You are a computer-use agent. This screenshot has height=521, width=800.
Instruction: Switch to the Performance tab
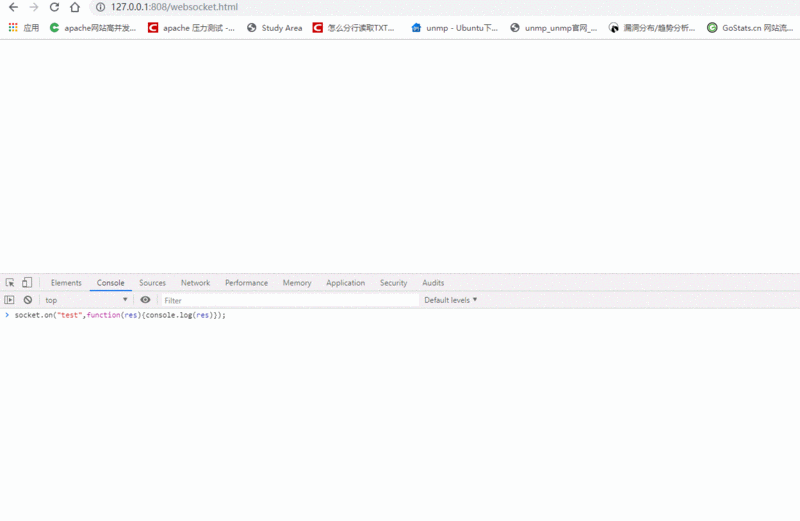tap(246, 283)
